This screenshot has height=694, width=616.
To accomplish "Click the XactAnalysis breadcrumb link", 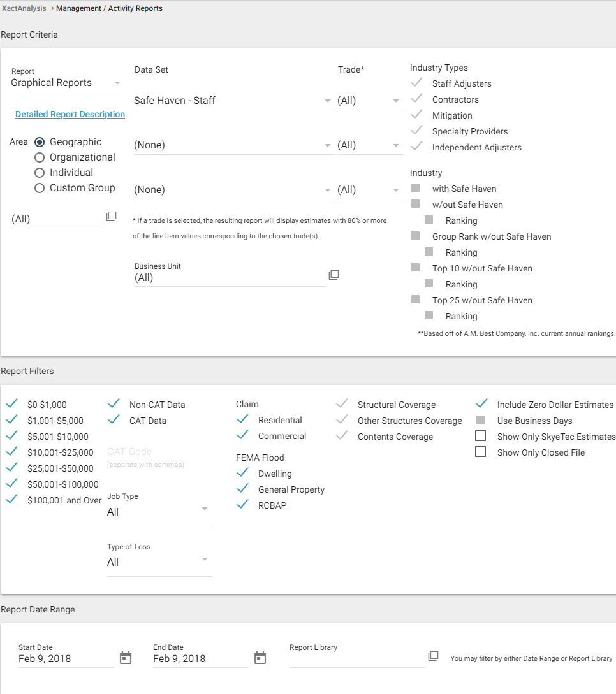I will tap(24, 8).
